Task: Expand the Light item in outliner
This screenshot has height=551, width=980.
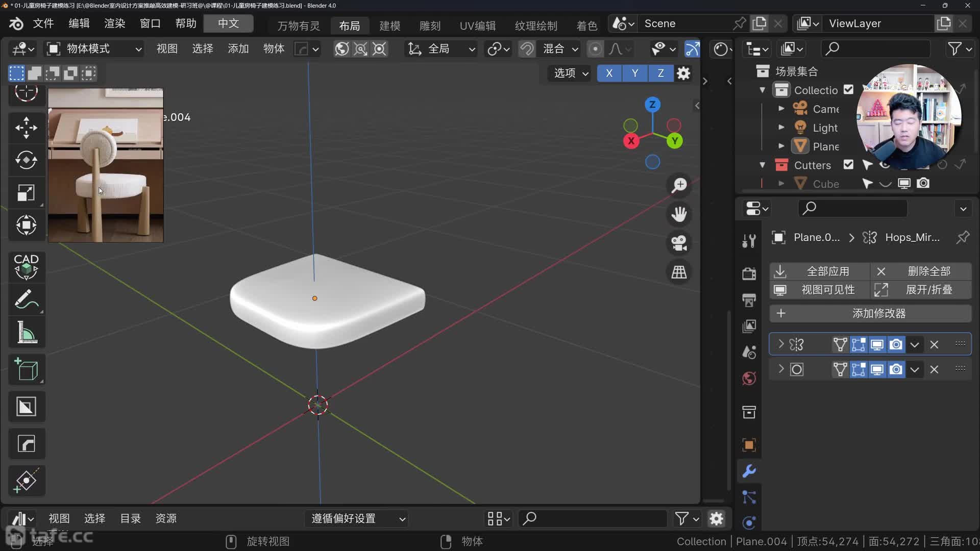Action: 781,128
